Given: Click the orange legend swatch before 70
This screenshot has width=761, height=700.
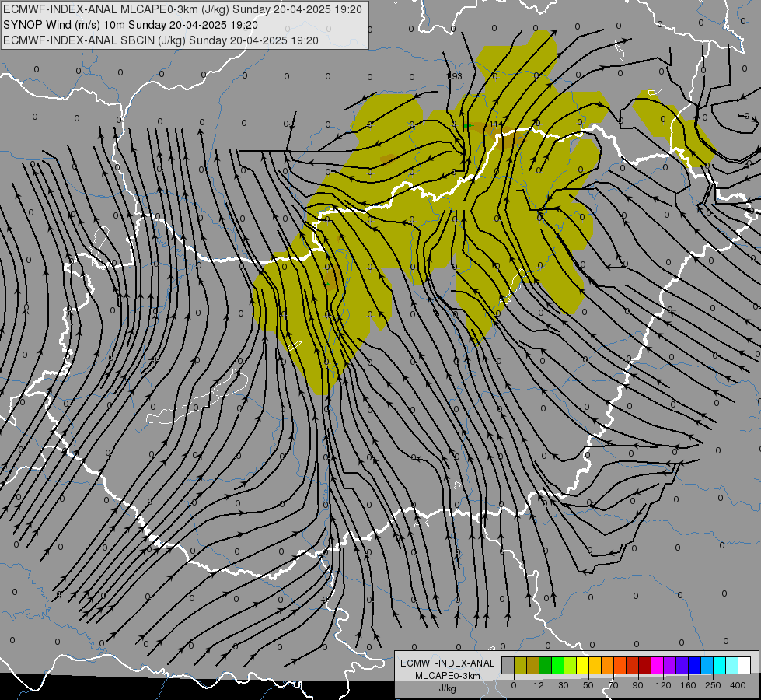Looking at the screenshot, I should coord(608,665).
